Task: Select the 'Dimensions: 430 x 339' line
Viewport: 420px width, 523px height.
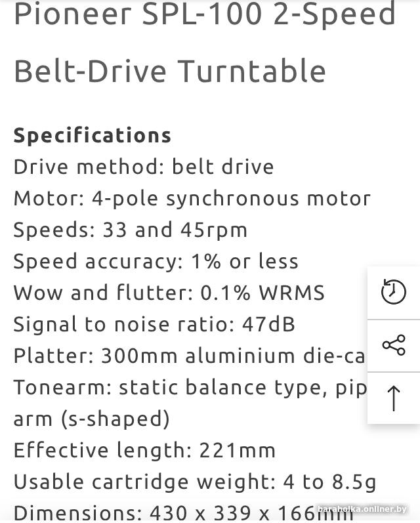Action: tap(184, 513)
